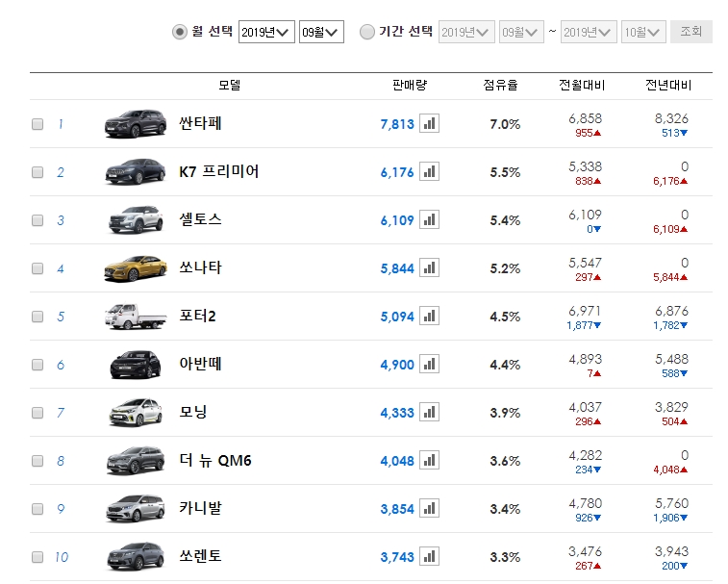Image resolution: width=728 pixels, height=584 pixels.
Task: Open the 포터2 model link
Action: [198, 316]
